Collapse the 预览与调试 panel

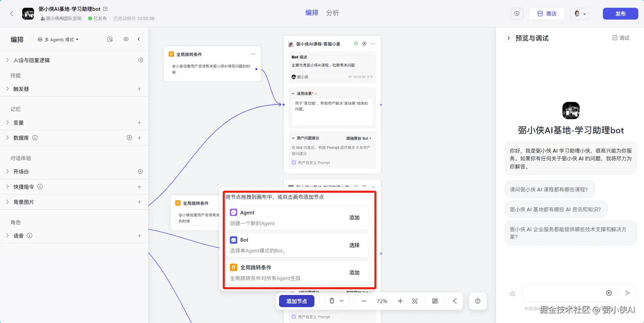click(509, 38)
